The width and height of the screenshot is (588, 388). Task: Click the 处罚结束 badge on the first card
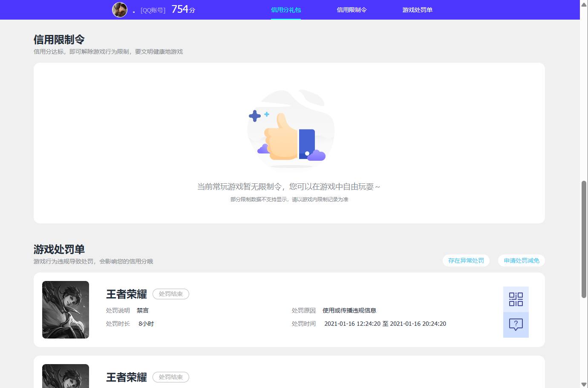170,294
